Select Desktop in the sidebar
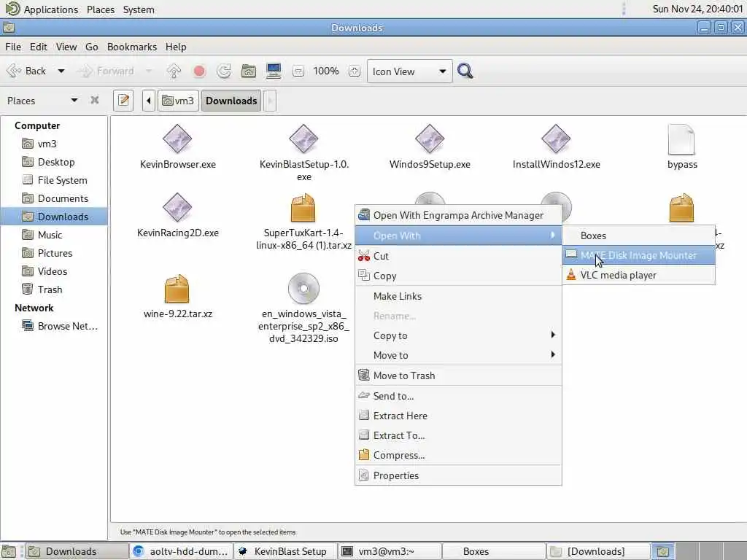 coord(54,162)
